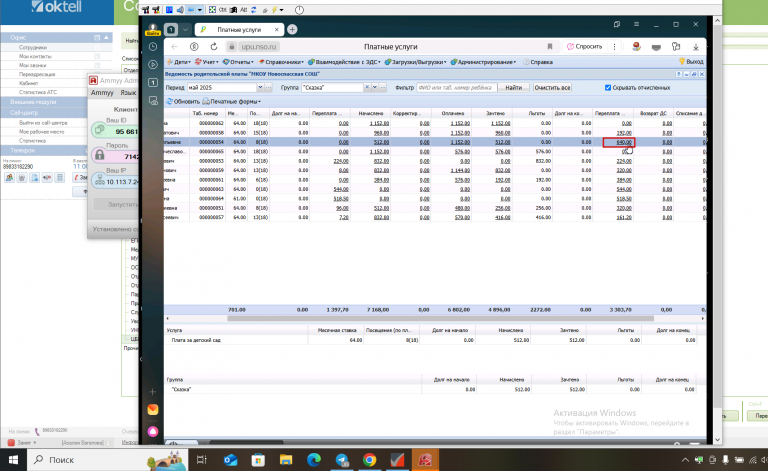
Task: Open the Язык menu in Ammyy Admin
Action: point(128,93)
